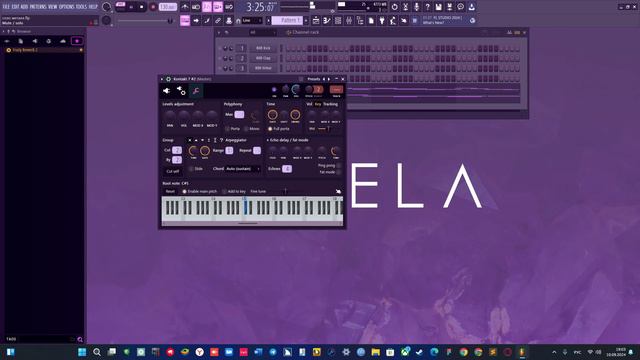Click the typing-keyboard-to-piano icon
Viewport: 640px width, 360px height.
pyautogui.click(x=185, y=20)
